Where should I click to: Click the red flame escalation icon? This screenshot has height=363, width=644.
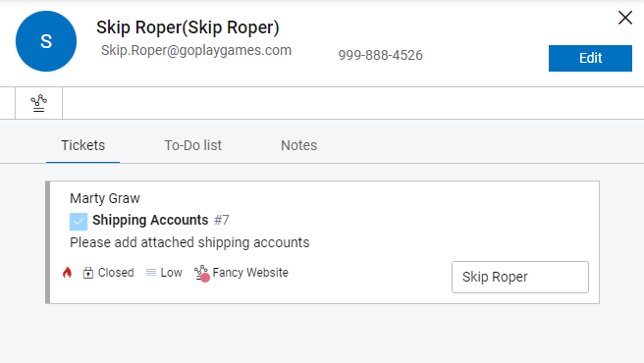tap(67, 273)
